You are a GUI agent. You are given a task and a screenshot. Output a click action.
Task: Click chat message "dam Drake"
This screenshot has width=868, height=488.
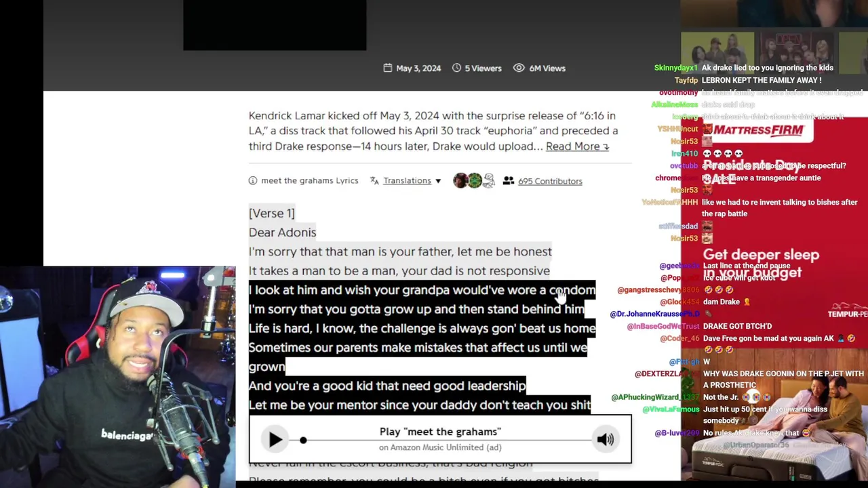tap(723, 302)
